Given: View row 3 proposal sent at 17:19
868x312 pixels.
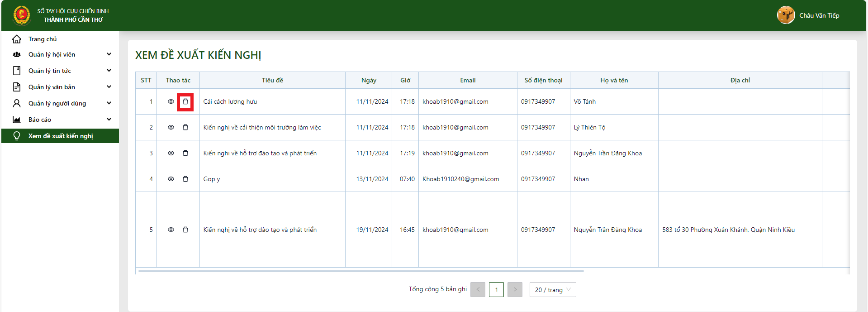Looking at the screenshot, I should pyautogui.click(x=171, y=153).
